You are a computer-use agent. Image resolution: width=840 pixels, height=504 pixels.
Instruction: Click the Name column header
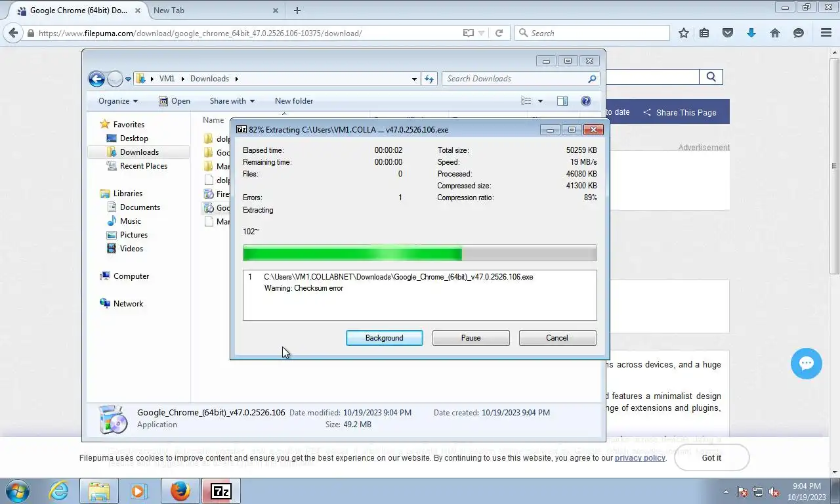click(213, 120)
